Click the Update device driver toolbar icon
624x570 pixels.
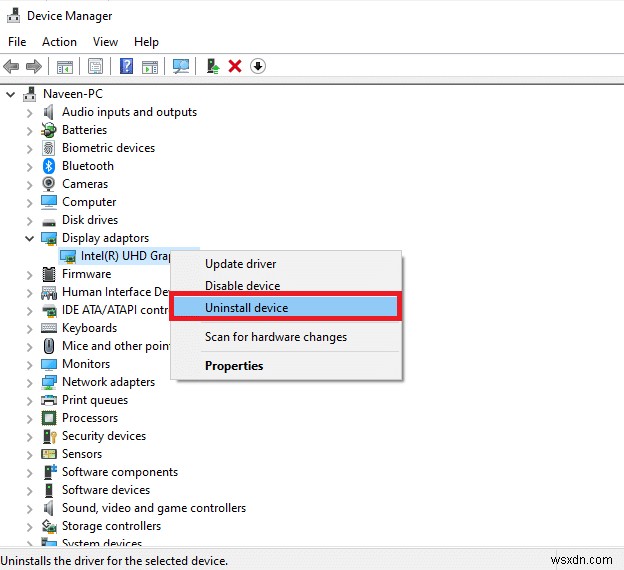pos(213,66)
